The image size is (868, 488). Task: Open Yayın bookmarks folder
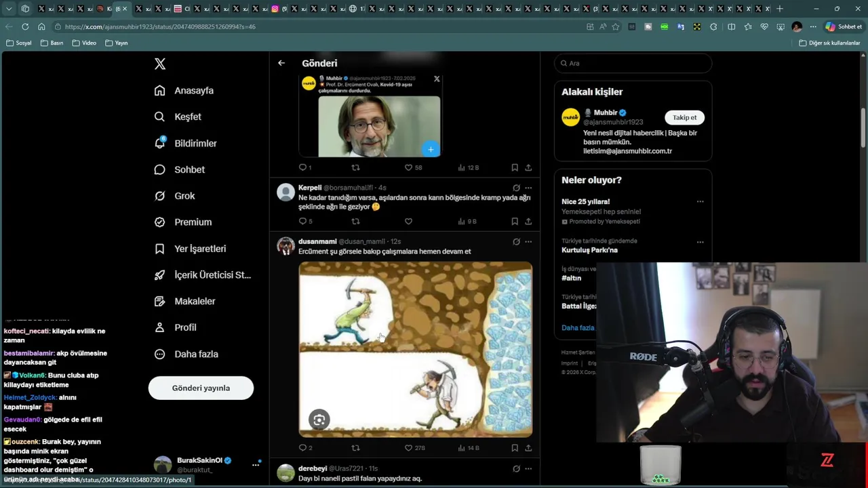click(117, 43)
